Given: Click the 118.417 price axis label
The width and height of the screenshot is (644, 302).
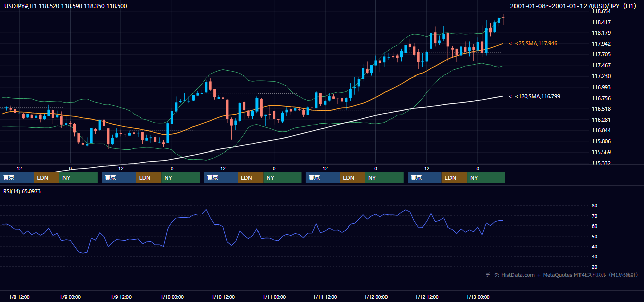Looking at the screenshot, I should pos(601,22).
